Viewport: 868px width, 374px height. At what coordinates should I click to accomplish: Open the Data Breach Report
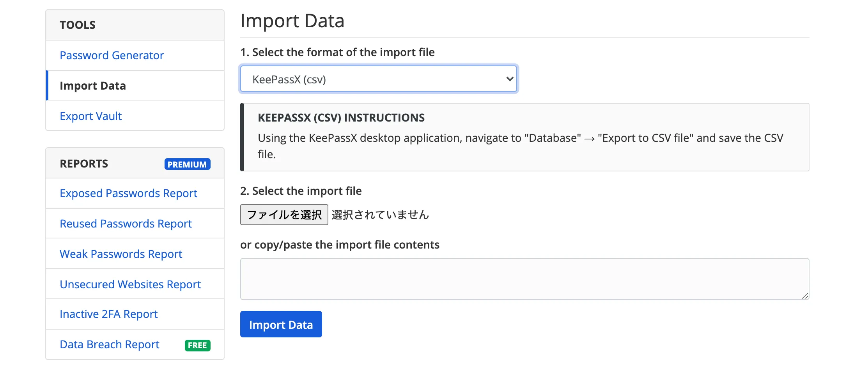pyautogui.click(x=110, y=344)
